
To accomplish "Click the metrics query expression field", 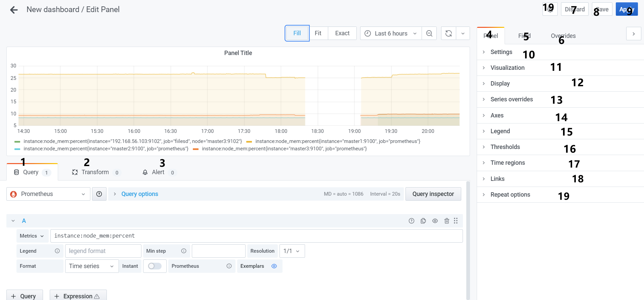I will point(257,236).
